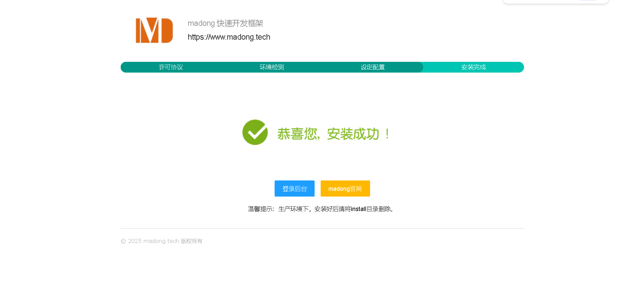Open the https://www.madong.tech URL in header
The image size is (644, 293).
tap(229, 37)
